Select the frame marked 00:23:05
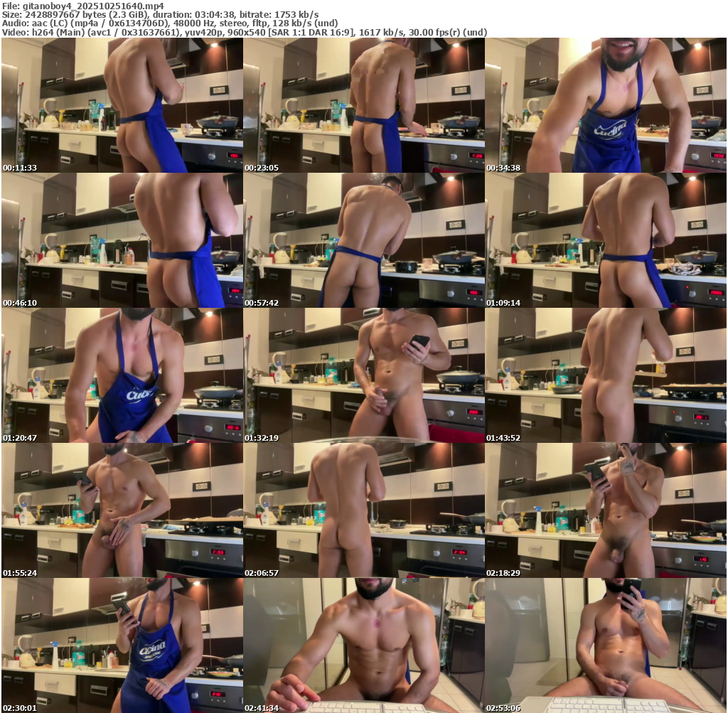Image resolution: width=728 pixels, height=713 pixels. coord(364,105)
